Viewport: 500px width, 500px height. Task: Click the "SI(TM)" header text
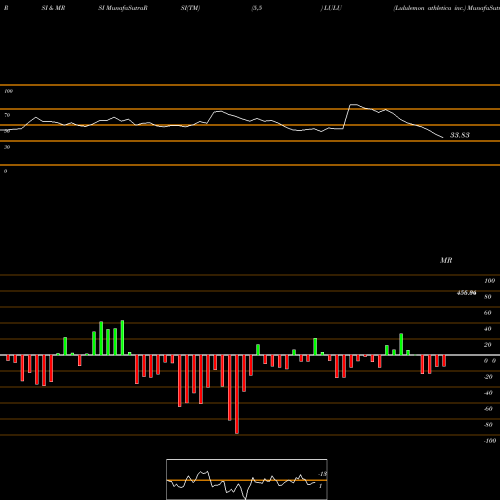click(x=190, y=8)
